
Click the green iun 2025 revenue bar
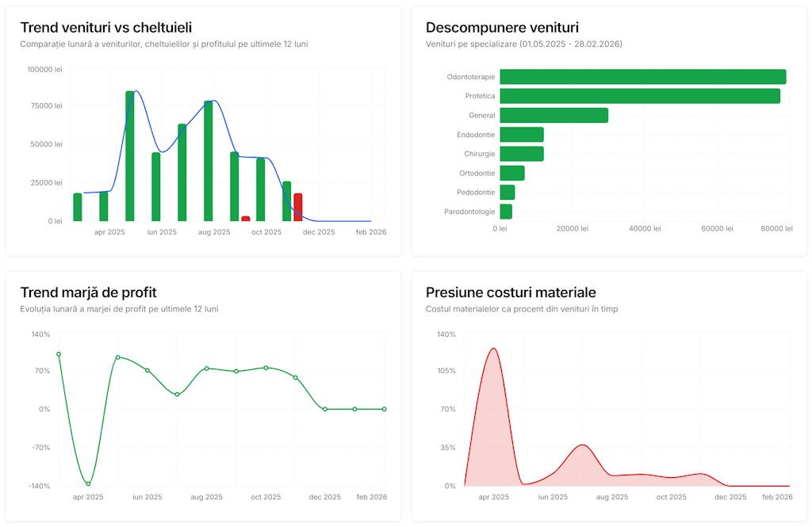156,187
